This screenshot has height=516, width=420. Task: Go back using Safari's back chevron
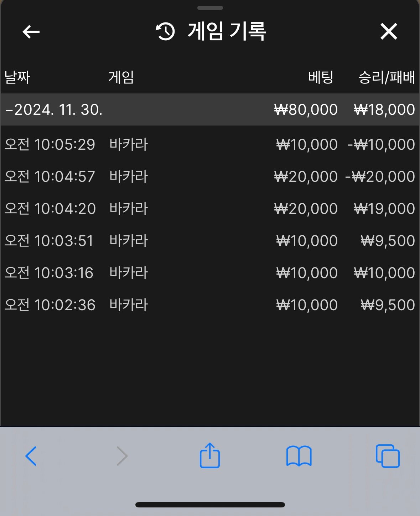[x=31, y=456]
